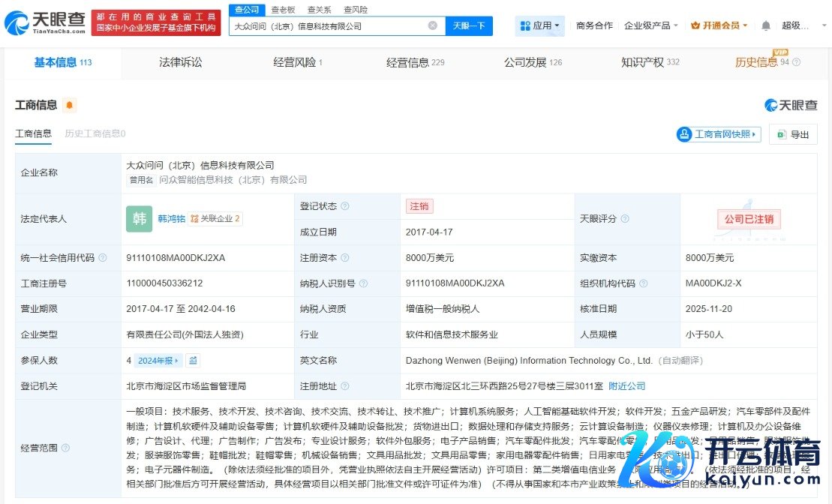Click the TianYanCha logo in header
The width and height of the screenshot is (832, 504).
coord(44,23)
